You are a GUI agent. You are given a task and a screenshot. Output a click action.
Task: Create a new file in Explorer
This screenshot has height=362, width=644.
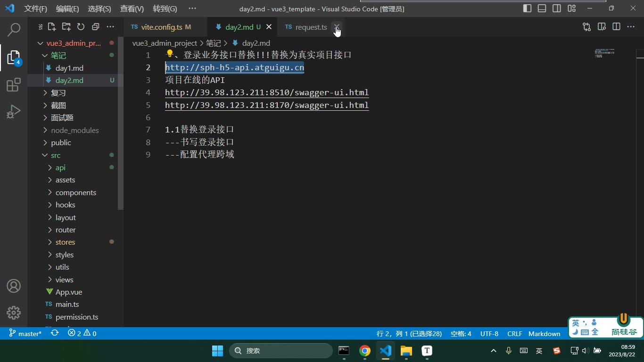click(52, 27)
